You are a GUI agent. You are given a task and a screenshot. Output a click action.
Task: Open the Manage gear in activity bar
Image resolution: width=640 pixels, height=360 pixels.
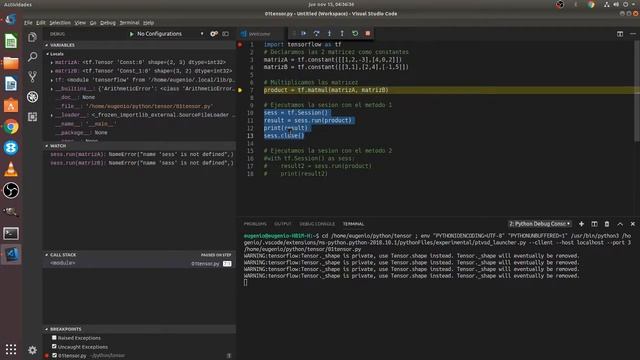pos(32,350)
